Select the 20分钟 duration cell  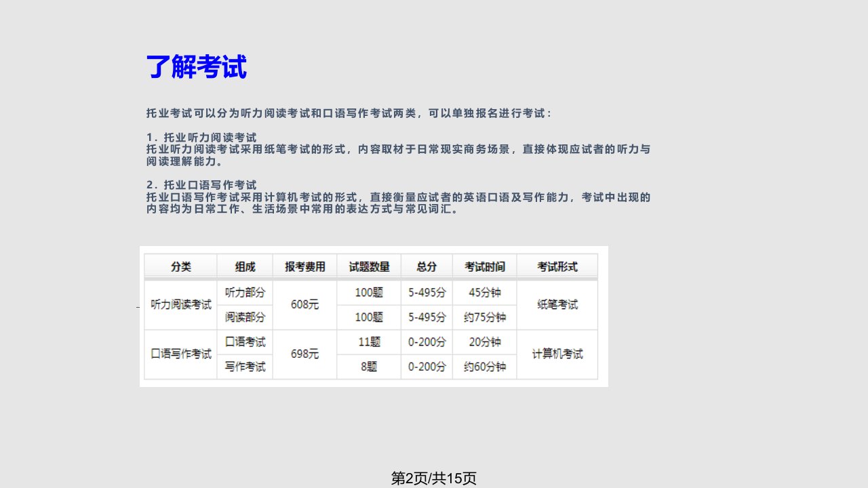484,342
